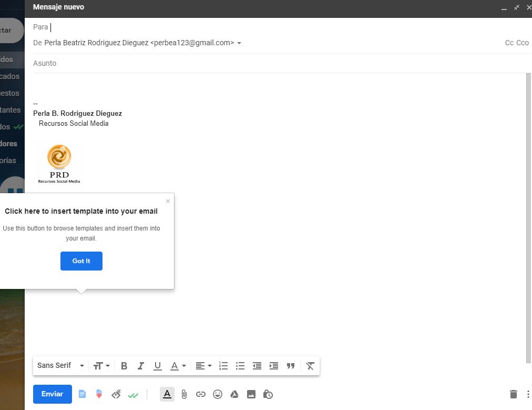The height and width of the screenshot is (410, 532).
Task: Toggle italic formatting
Action: click(x=141, y=365)
